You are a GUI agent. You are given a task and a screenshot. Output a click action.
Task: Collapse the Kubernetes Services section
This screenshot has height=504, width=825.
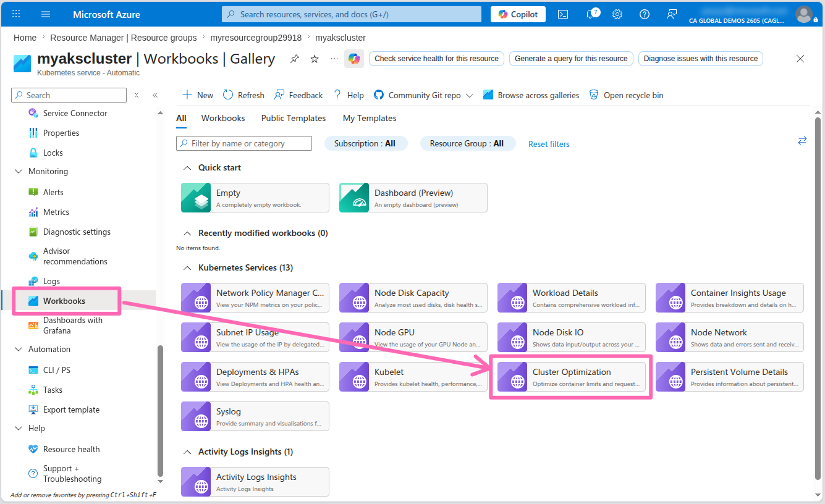(x=187, y=268)
